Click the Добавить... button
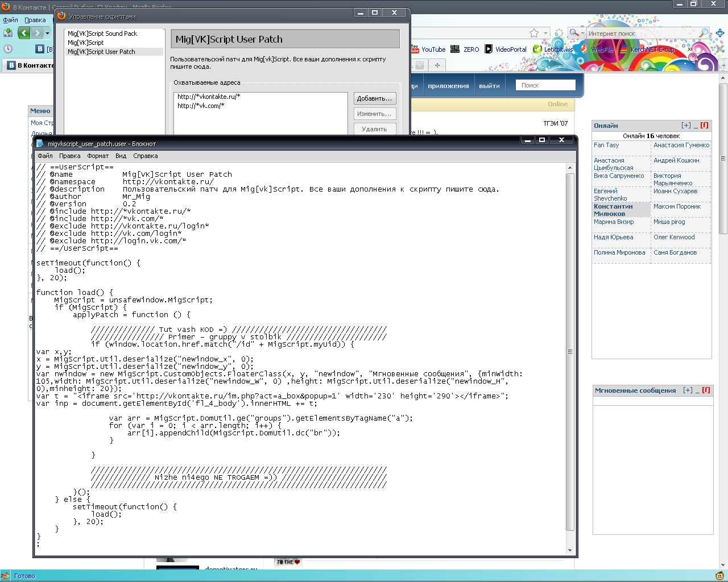This screenshot has width=728, height=582. (375, 98)
